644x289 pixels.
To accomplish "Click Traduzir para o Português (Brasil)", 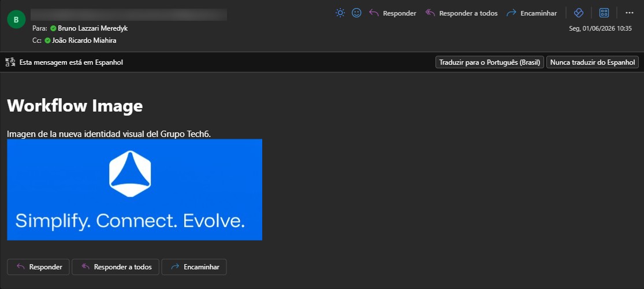I will (x=490, y=62).
